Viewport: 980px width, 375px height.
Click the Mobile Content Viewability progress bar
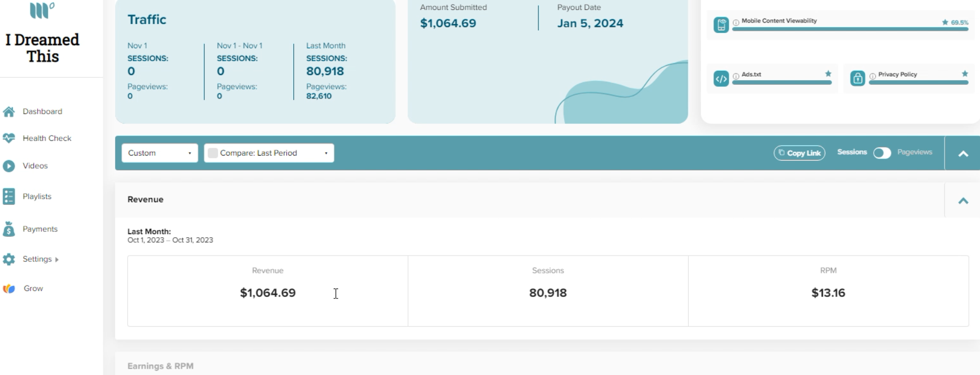[x=850, y=29]
